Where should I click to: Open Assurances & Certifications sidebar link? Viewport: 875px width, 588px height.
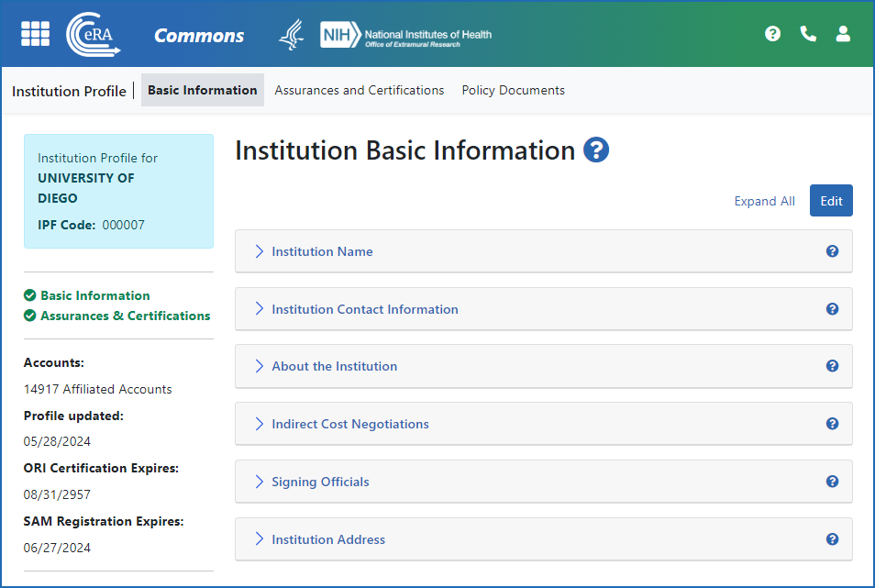coord(126,316)
